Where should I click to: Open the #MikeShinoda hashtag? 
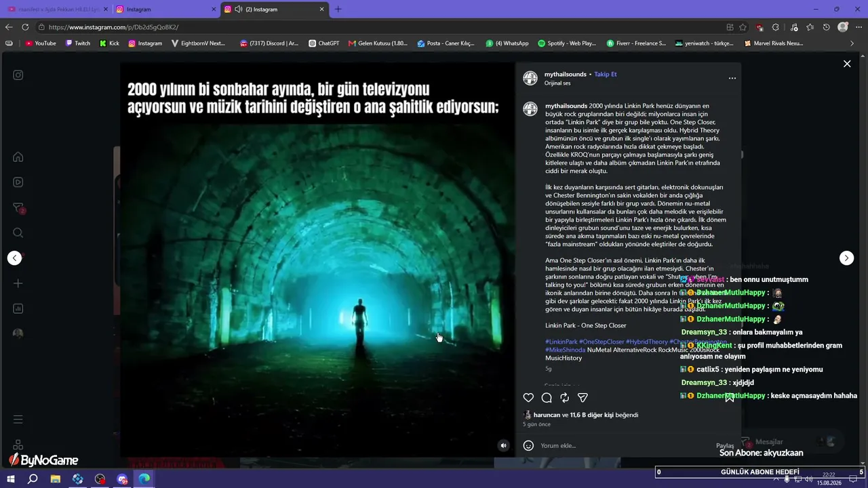(x=565, y=350)
